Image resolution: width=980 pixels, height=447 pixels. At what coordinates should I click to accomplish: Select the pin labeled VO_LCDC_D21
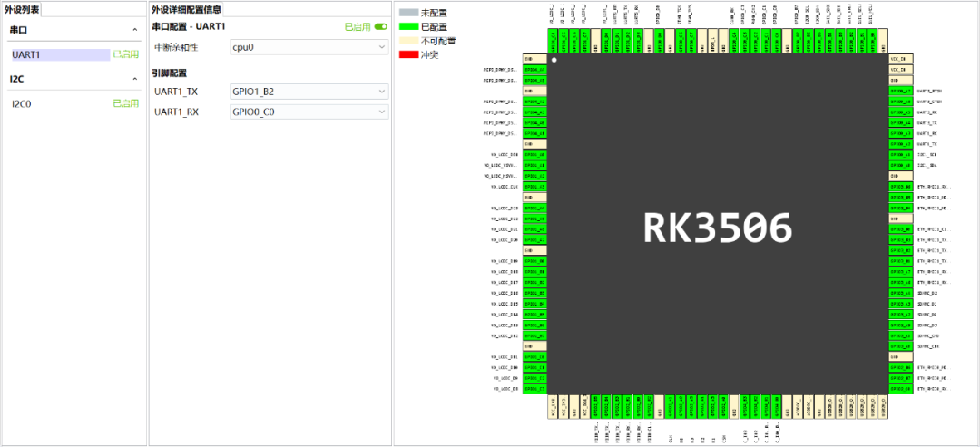534,229
